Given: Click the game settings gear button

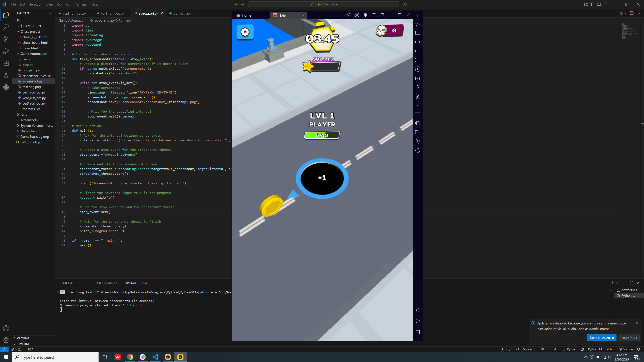Looking at the screenshot, I should coord(245,32).
